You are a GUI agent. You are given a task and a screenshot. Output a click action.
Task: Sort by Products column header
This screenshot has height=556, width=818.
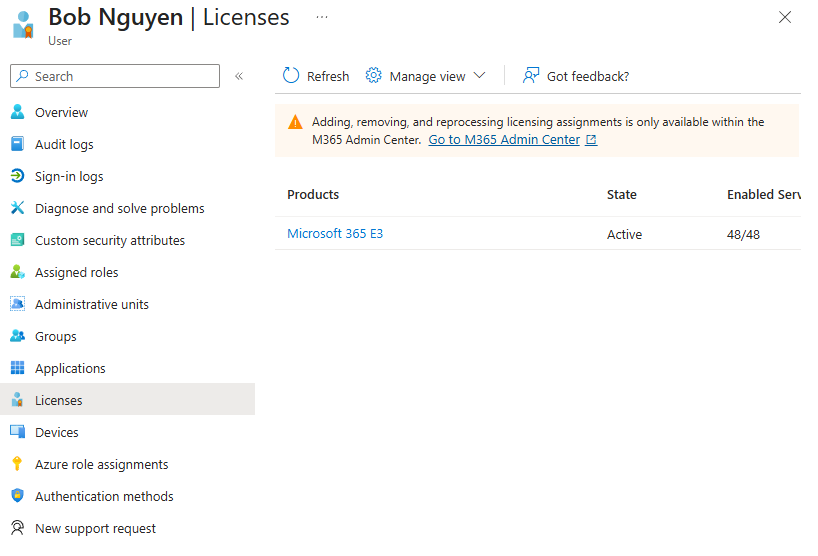313,194
